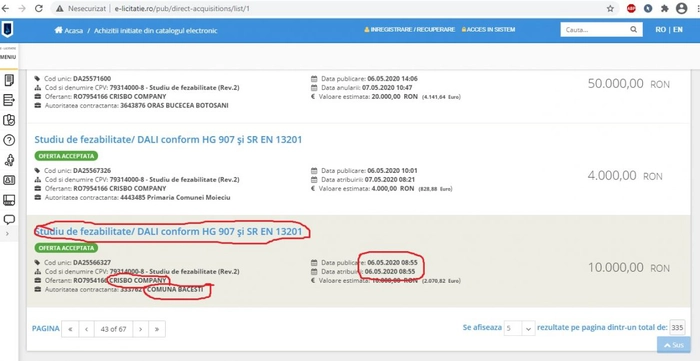The width and height of the screenshot is (700, 361).
Task: Open the results per page dropdown
Action: [519, 328]
